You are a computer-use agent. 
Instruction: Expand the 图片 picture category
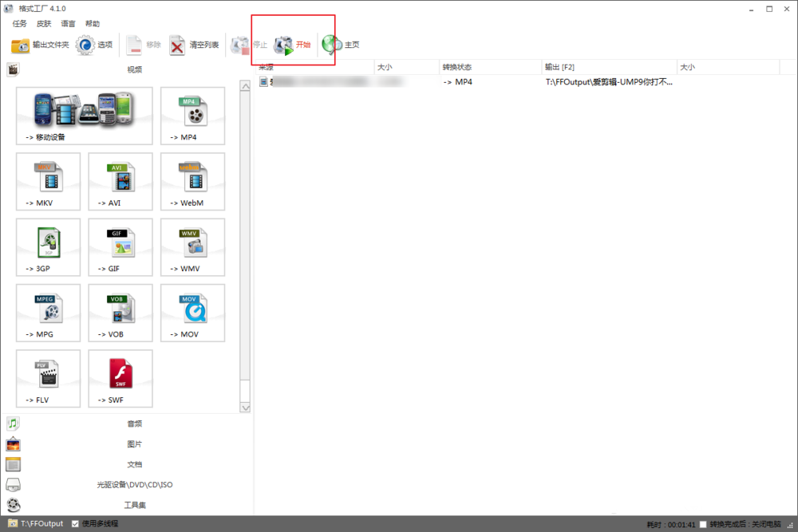point(134,444)
